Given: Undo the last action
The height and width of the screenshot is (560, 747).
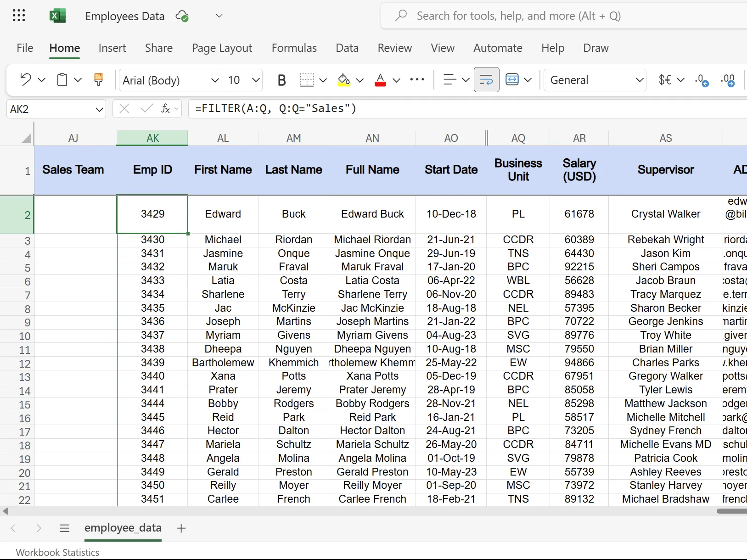Looking at the screenshot, I should tap(25, 79).
